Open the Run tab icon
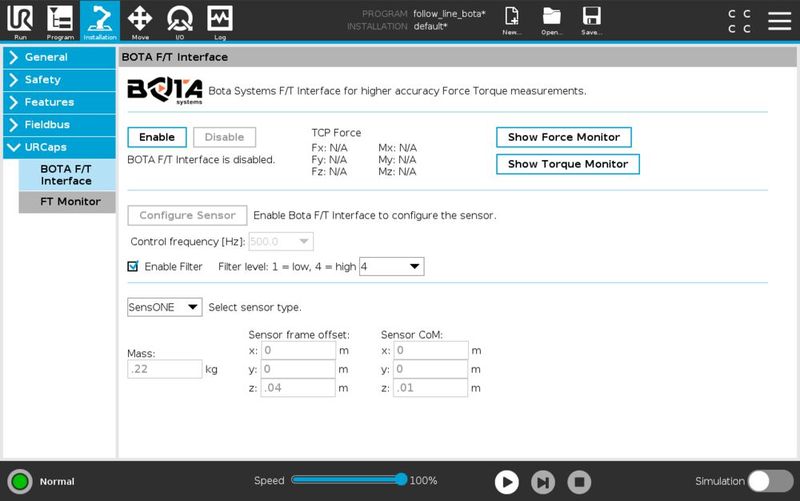The height and width of the screenshot is (501, 800). point(20,21)
